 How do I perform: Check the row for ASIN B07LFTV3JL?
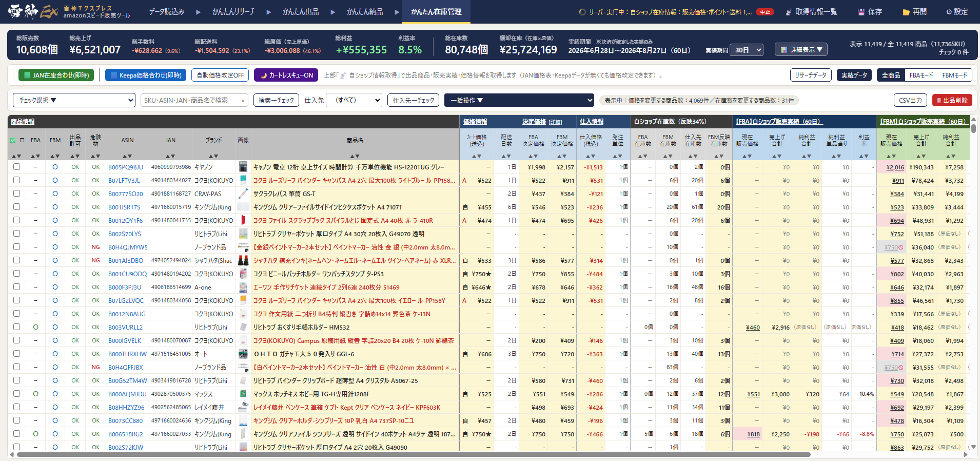(16, 180)
